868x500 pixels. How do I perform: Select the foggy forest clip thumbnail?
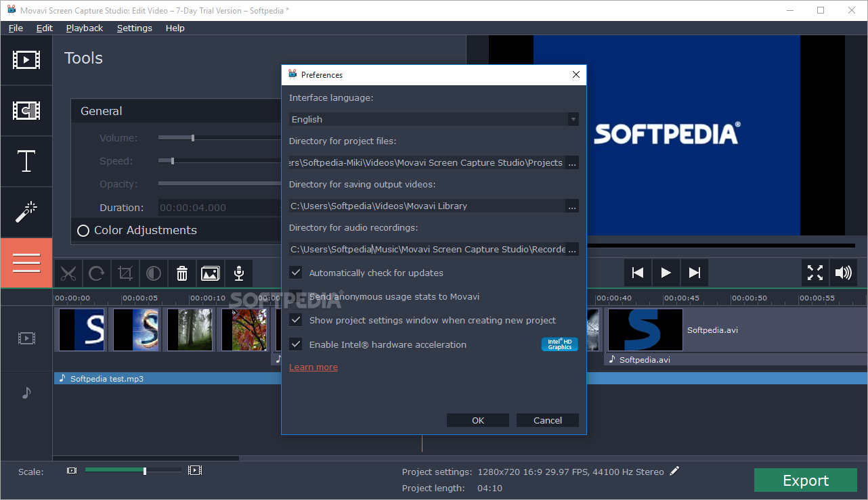click(190, 329)
